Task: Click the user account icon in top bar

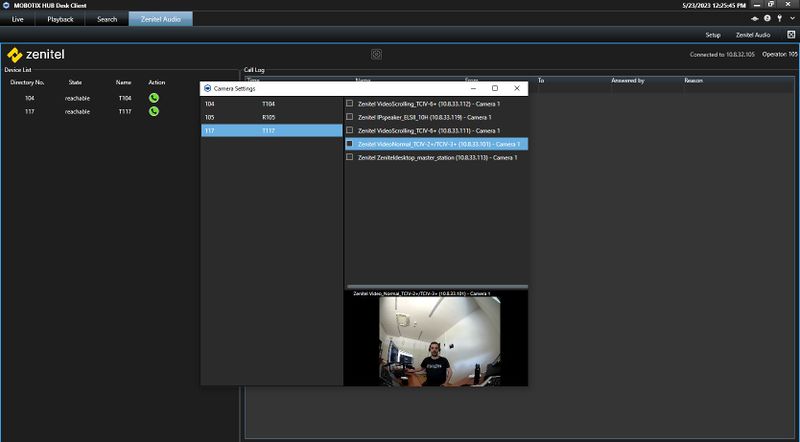Action: tap(767, 19)
